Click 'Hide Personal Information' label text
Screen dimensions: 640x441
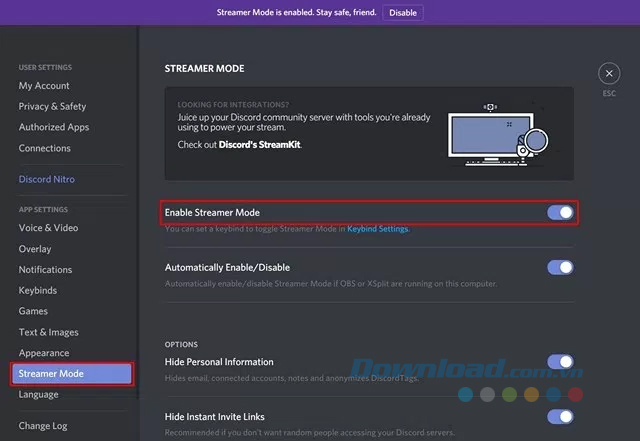[x=219, y=362]
